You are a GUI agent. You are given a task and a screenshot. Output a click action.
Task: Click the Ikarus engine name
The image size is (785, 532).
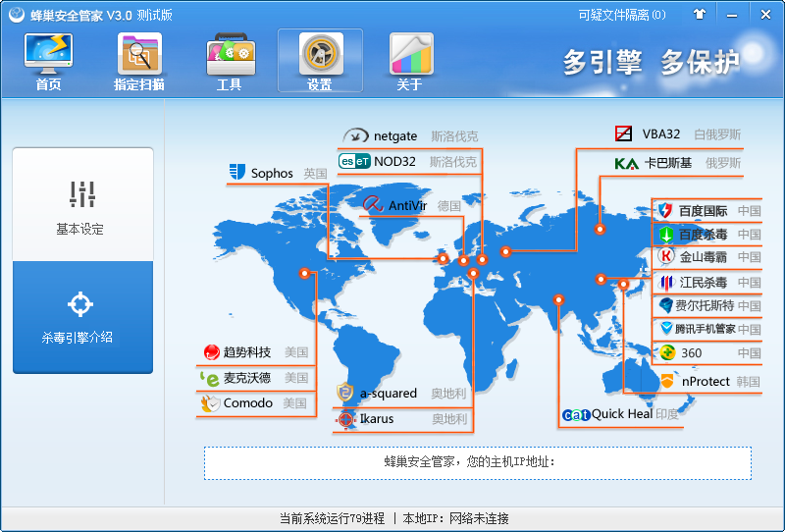coord(377,418)
